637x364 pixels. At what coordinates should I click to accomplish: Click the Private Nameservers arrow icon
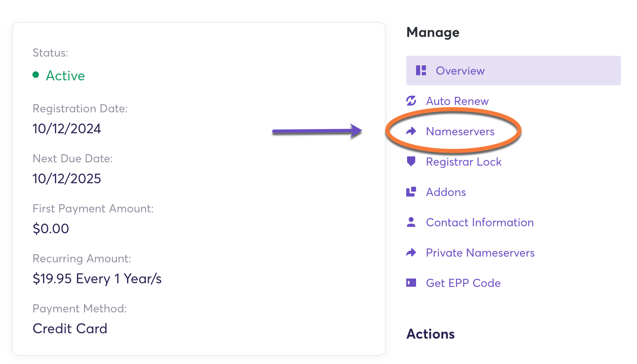click(x=411, y=253)
